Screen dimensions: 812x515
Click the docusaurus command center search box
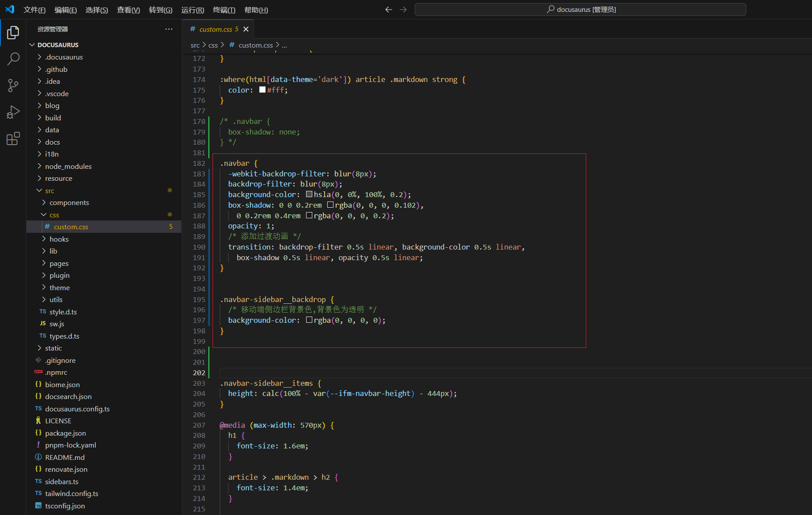point(580,9)
